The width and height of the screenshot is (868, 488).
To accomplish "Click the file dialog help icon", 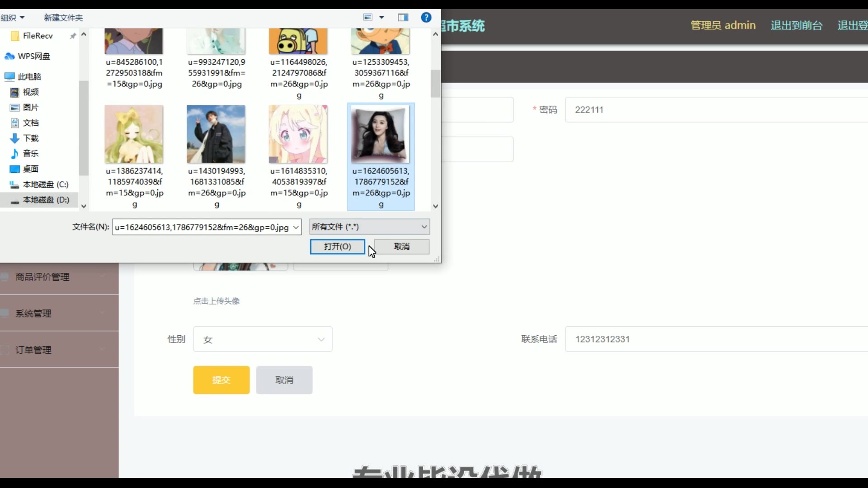I will coord(426,17).
